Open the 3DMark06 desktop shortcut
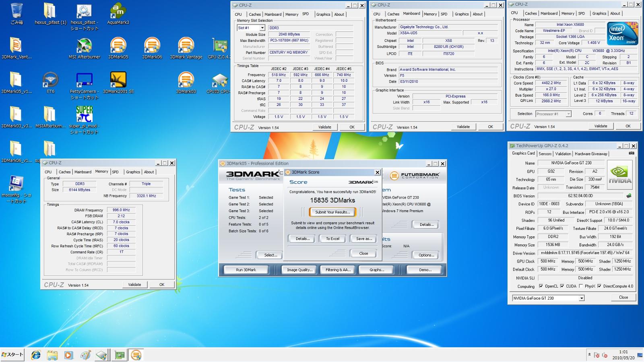This screenshot has width=644, height=362. point(152,48)
